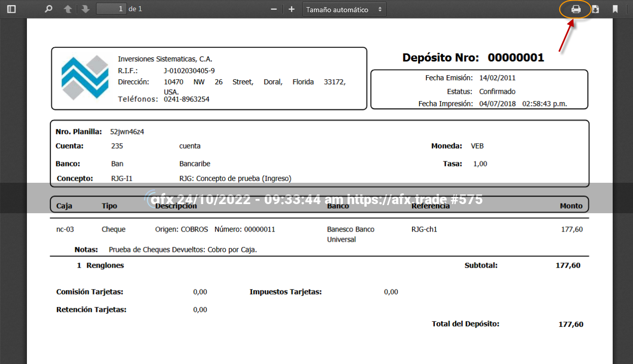
Task: Zoom in with the plus button
Action: coord(292,9)
